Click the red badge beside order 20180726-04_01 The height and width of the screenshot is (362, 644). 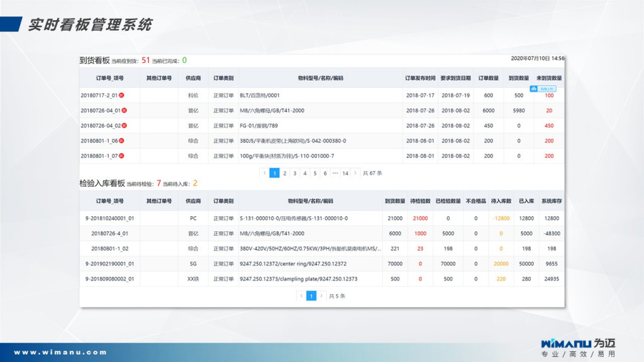124,111
